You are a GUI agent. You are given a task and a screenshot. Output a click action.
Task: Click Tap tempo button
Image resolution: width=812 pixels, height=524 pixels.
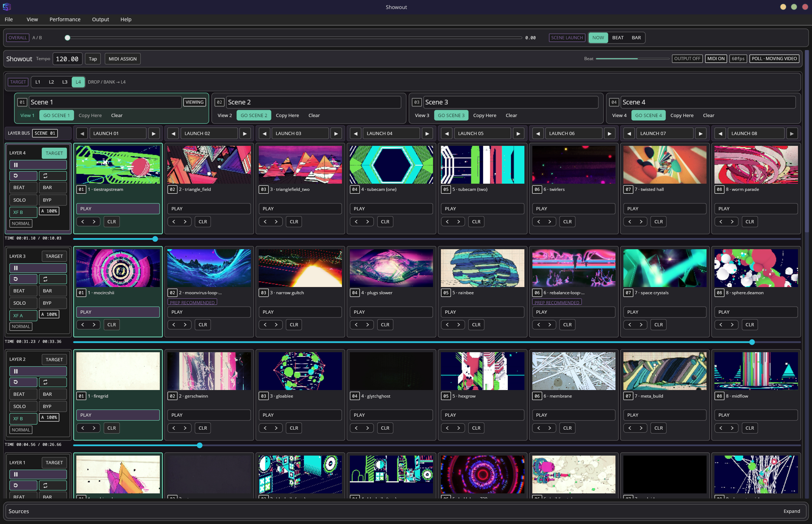pos(93,59)
